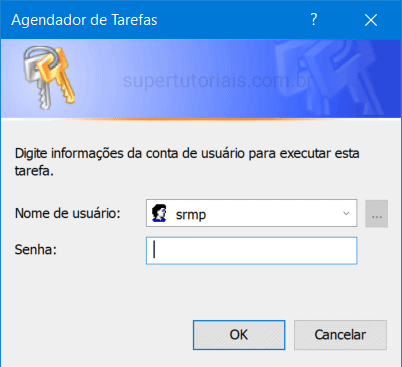Click the supertutoriais.com.br watermark text
This screenshot has width=402, height=367.
coord(217,81)
